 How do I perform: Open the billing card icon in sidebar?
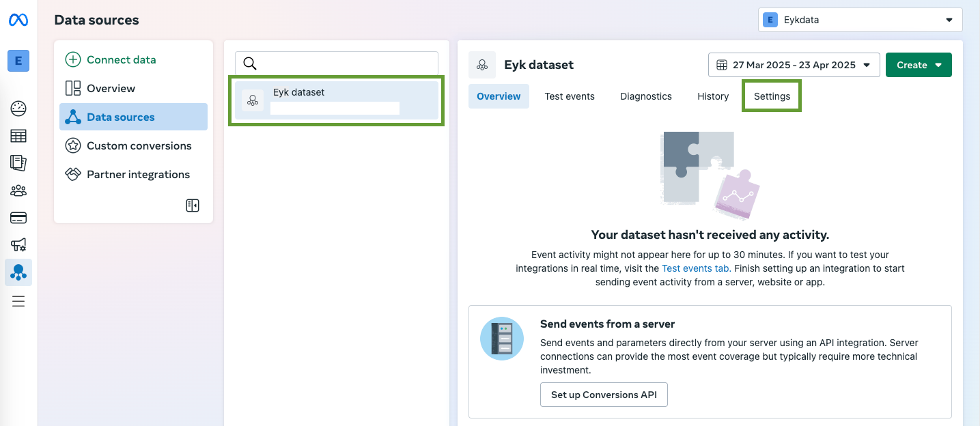(18, 218)
